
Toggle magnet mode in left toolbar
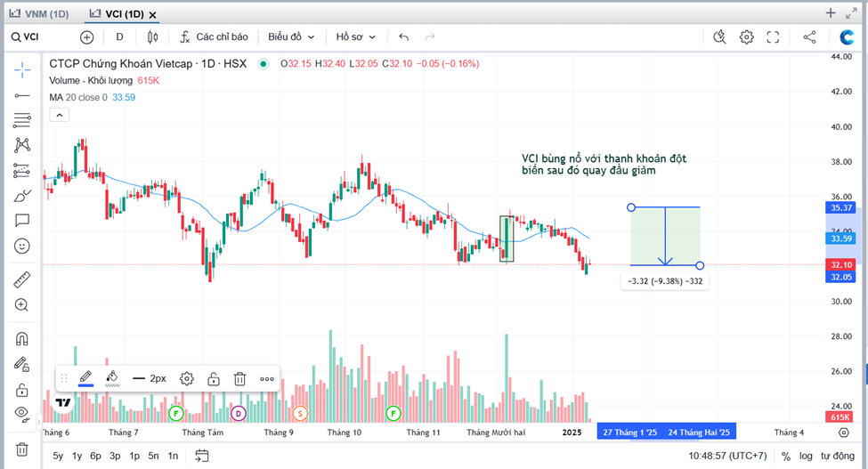[x=22, y=338]
